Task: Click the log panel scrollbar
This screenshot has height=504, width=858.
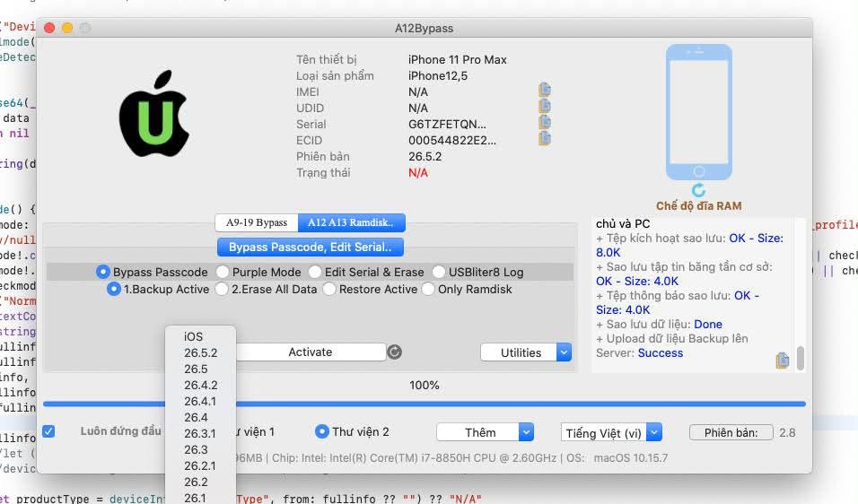Action: [x=801, y=358]
